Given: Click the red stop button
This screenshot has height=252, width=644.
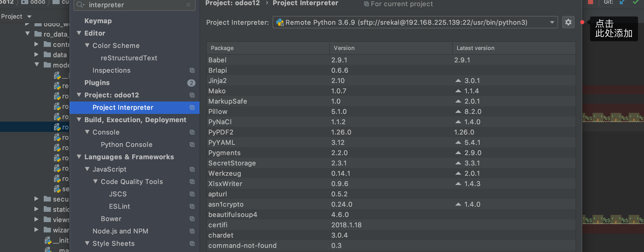Looking at the screenshot, I should 591,2.
